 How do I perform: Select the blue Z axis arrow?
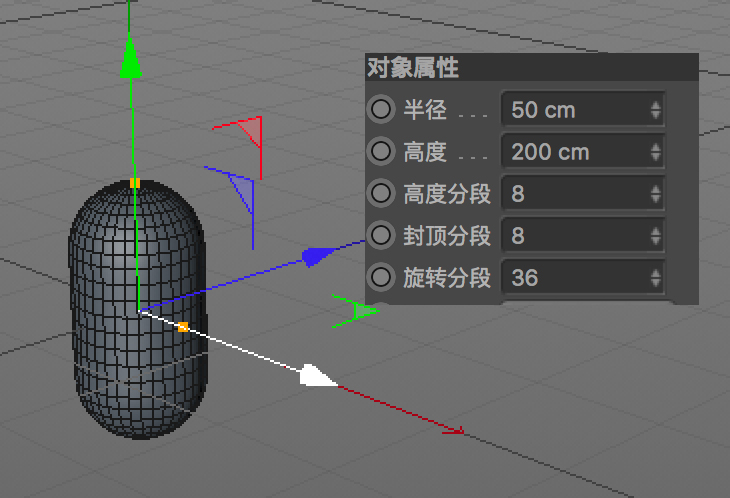pyautogui.click(x=318, y=256)
